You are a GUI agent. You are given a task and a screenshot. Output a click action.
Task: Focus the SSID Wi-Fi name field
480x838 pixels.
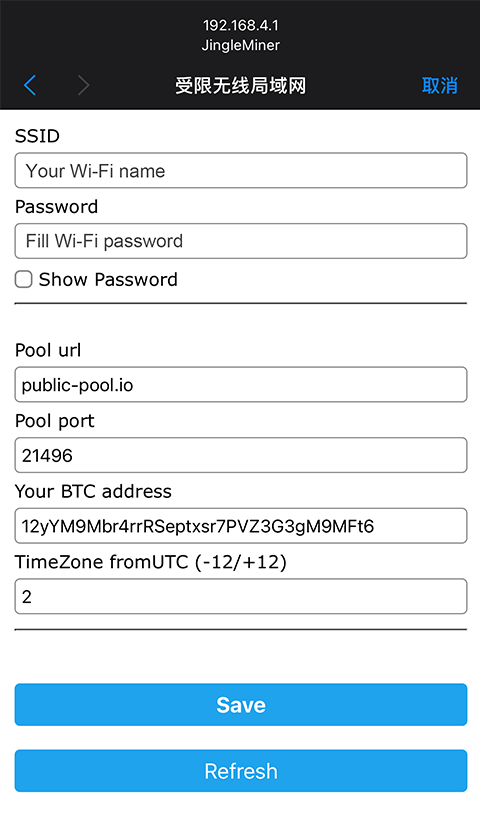[x=241, y=170]
